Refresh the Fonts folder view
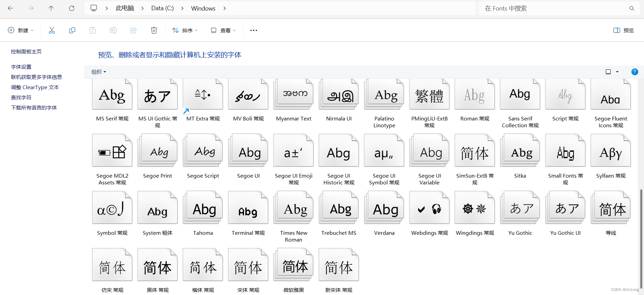 (72, 8)
